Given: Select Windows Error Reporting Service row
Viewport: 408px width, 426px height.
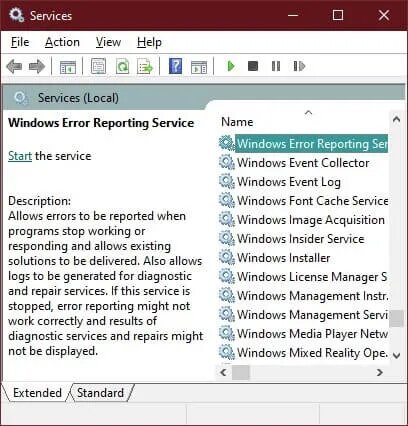Looking at the screenshot, I should pos(303,144).
